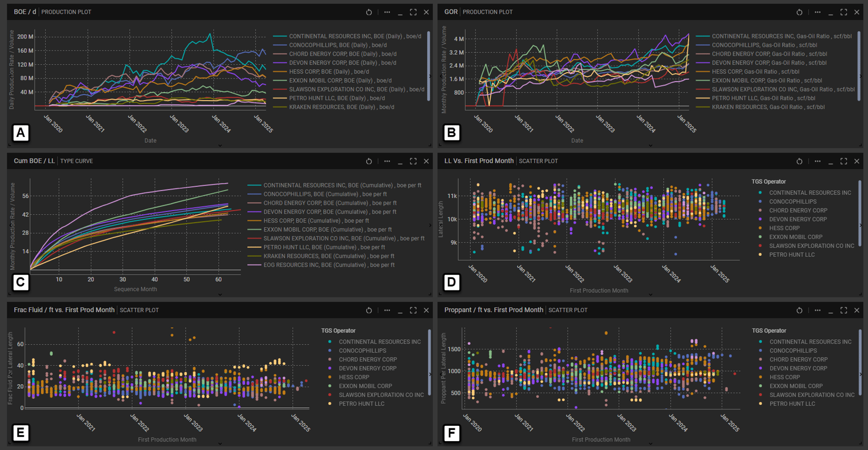Toggle DEVON ENERGY CORP in Proppant plot legend
This screenshot has height=450, width=868.
click(x=799, y=368)
